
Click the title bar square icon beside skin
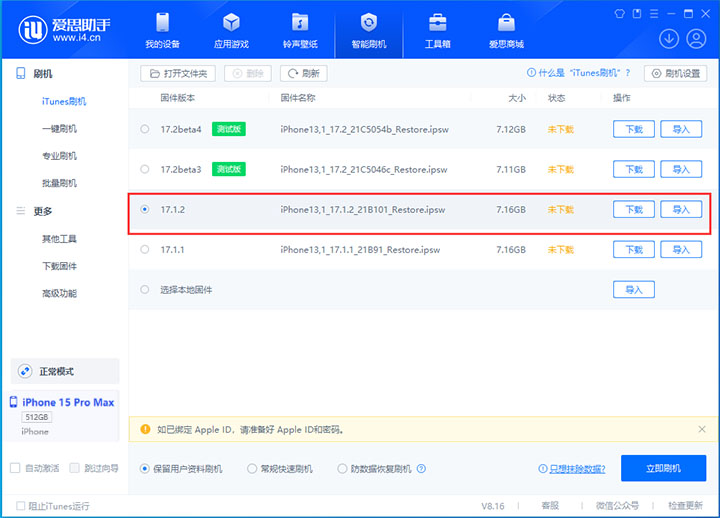pyautogui.click(x=637, y=14)
